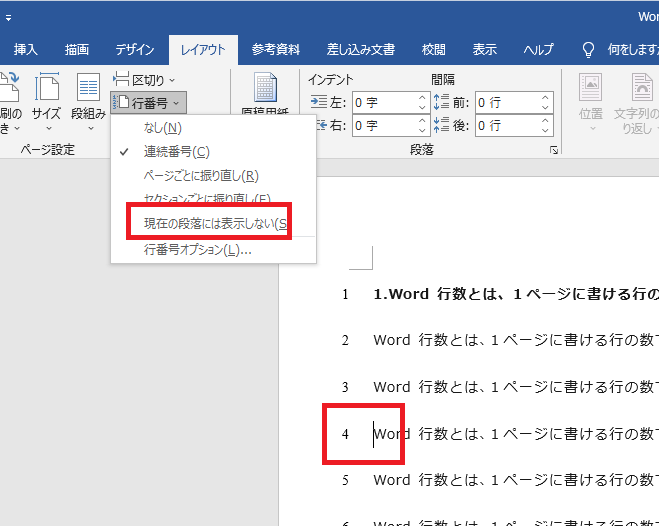Click the text on line 2
659x526 pixels.
(516, 340)
